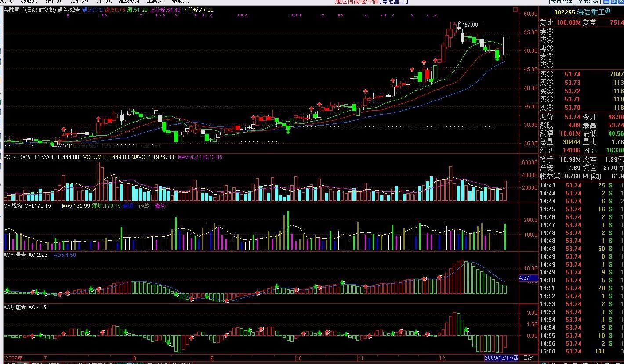This screenshot has width=624, height=364.
Task: Click the 上分形:54.48 indicator value
Action: (x=165, y=10)
